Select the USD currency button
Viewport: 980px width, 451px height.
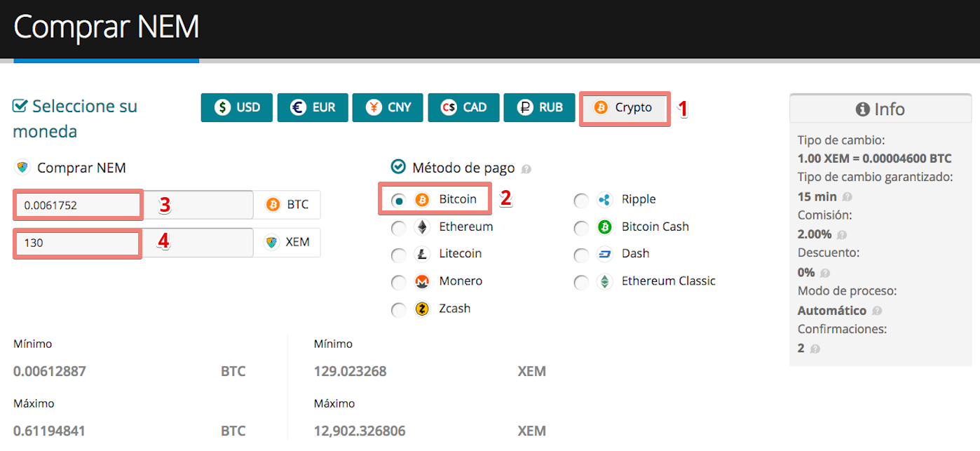coord(236,107)
